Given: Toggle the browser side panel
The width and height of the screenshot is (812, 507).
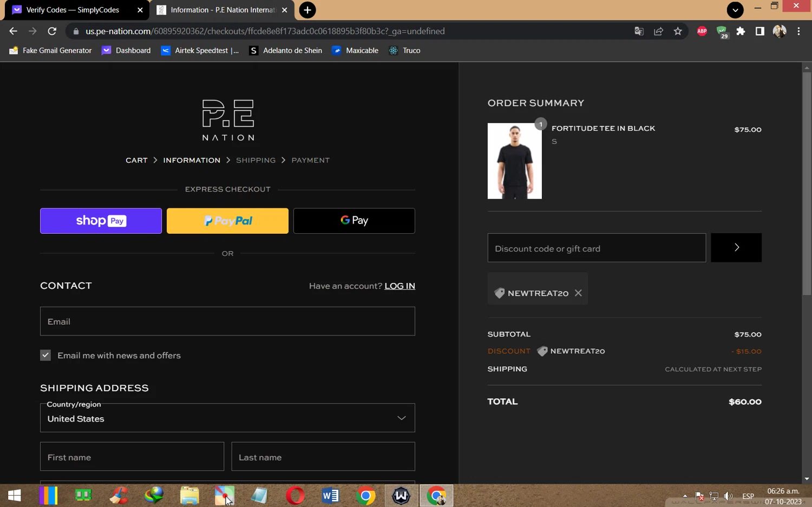Looking at the screenshot, I should (760, 31).
